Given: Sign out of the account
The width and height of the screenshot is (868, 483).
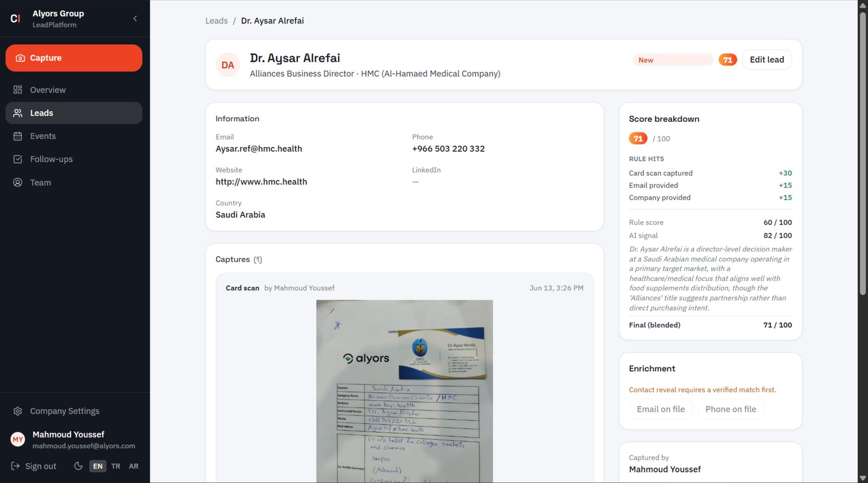Looking at the screenshot, I should point(34,466).
